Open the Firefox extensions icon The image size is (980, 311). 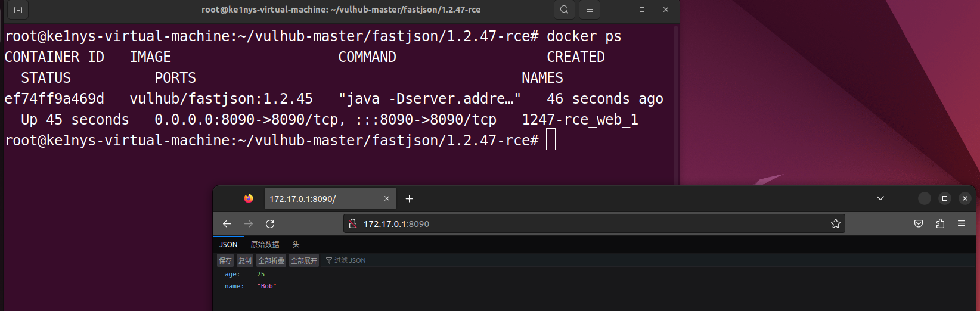(x=940, y=224)
